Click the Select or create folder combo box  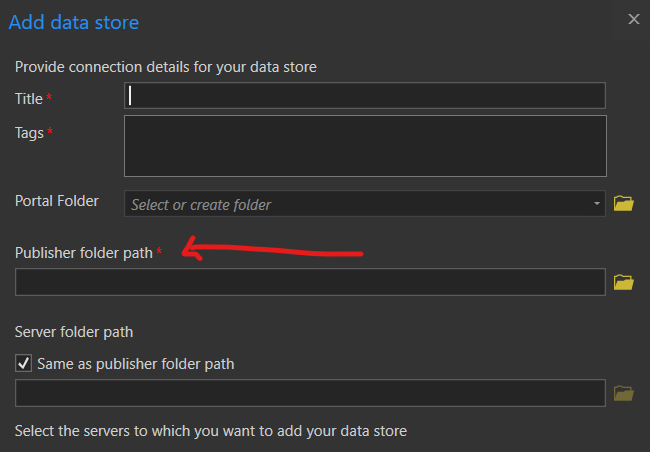(x=360, y=204)
